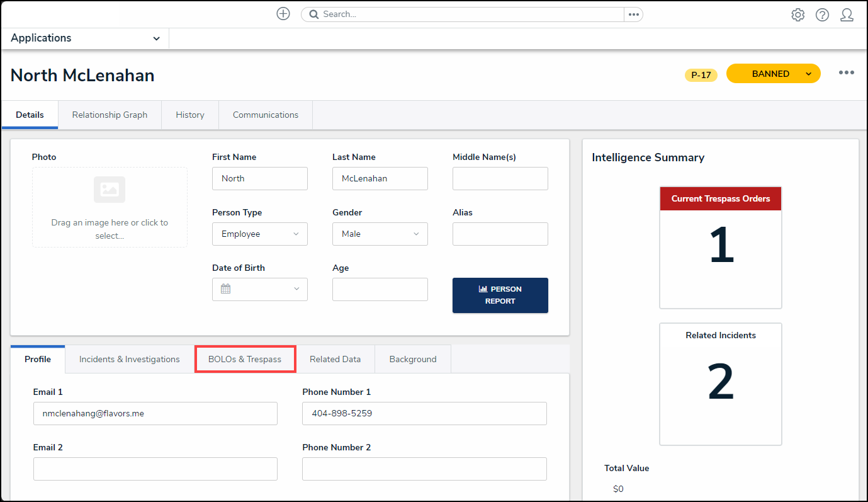Open the Gender dropdown
The height and width of the screenshot is (502, 868).
tap(380, 234)
